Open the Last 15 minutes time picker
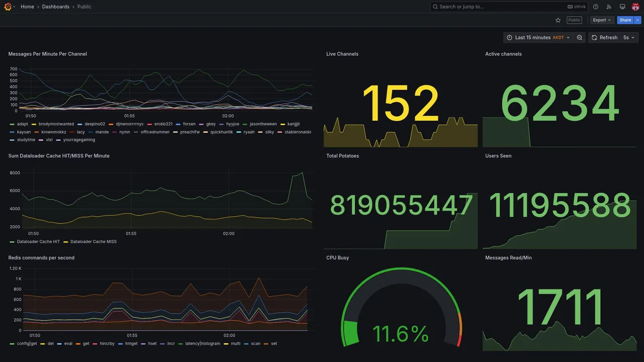 (538, 38)
